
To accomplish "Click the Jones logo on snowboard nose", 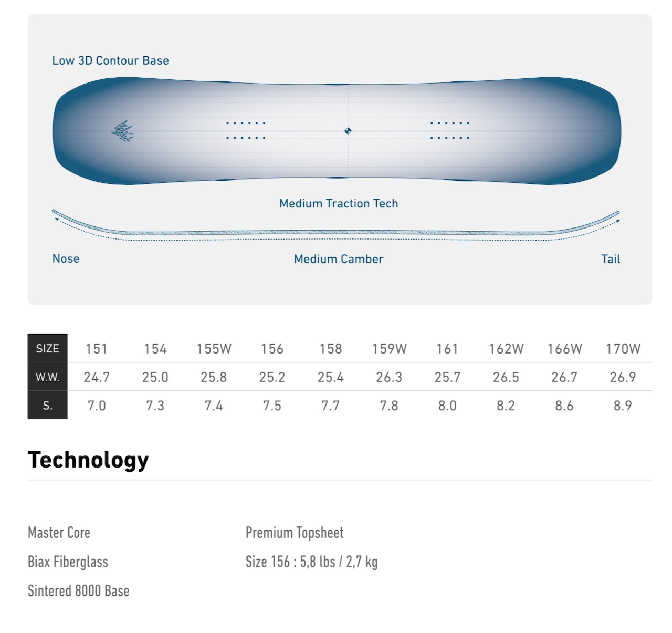I will coord(123,131).
